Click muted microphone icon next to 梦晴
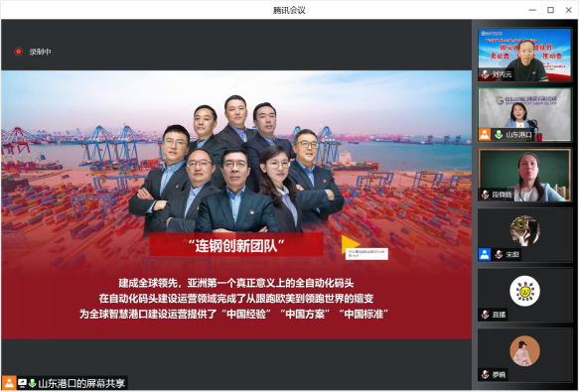This screenshot has width=579, height=392. tap(486, 375)
